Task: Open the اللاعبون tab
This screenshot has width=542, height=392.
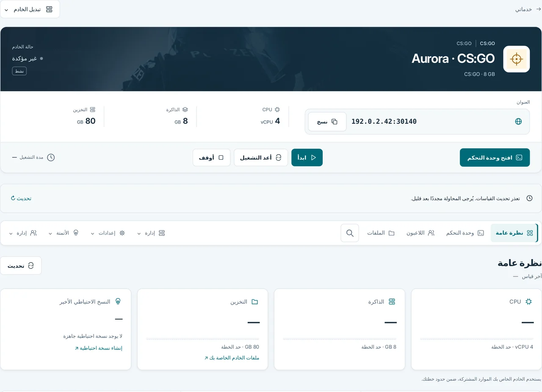Action: 420,233
